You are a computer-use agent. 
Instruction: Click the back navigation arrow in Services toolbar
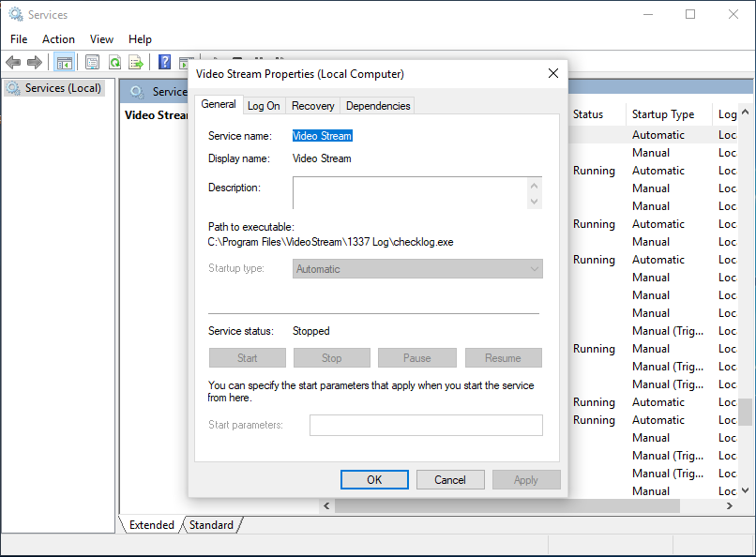[x=13, y=62]
